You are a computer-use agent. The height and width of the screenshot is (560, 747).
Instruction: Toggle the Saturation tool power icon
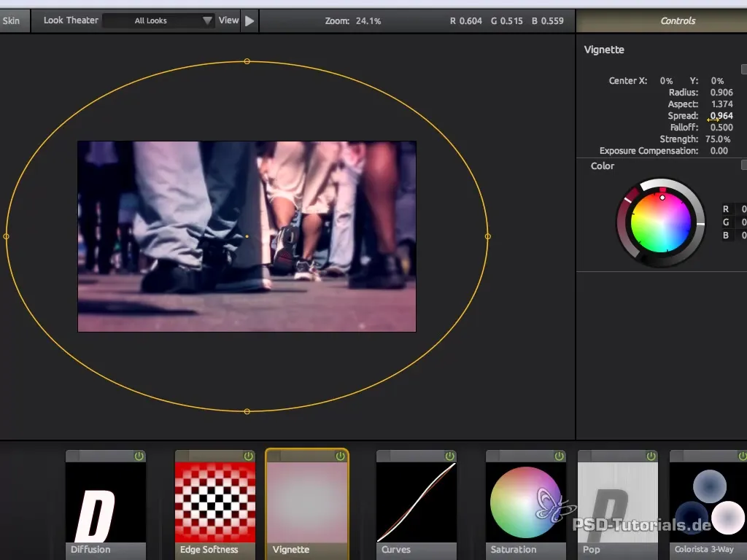[559, 456]
